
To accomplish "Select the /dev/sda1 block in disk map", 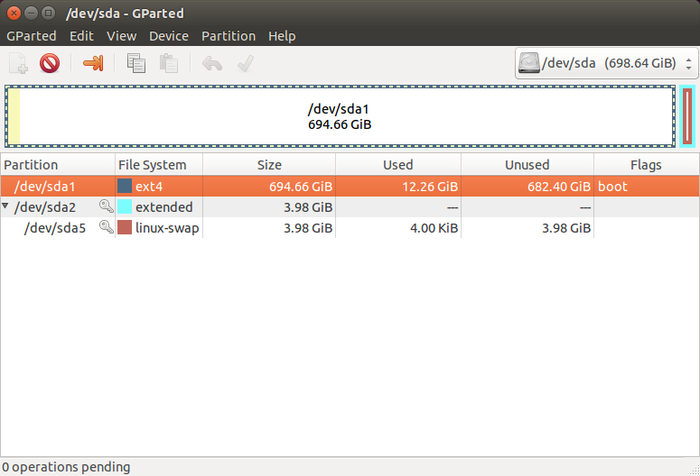I will [340, 117].
